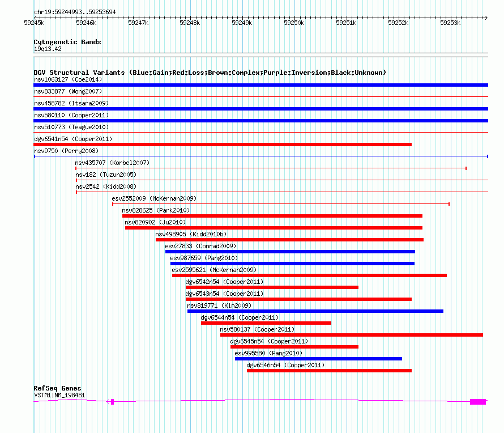The image size is (504, 433).
Task: Click the esv27833 (Conrad2009) label
Action: [x=200, y=246]
